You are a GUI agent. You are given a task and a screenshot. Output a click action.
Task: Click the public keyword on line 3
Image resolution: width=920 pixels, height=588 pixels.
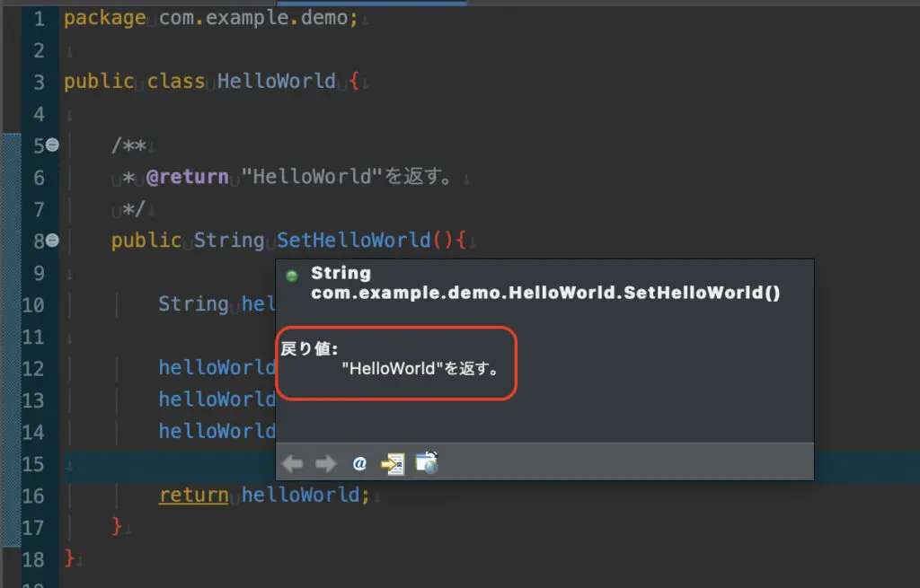(x=99, y=81)
